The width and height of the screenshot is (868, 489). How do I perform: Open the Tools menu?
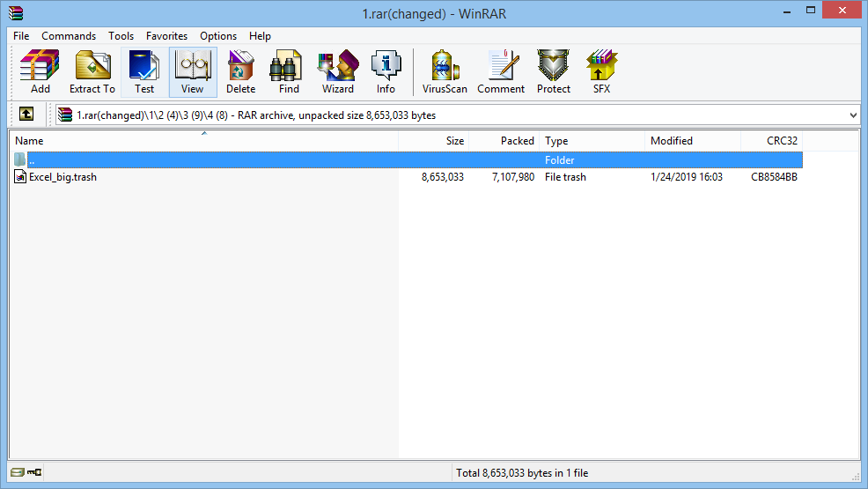point(121,36)
